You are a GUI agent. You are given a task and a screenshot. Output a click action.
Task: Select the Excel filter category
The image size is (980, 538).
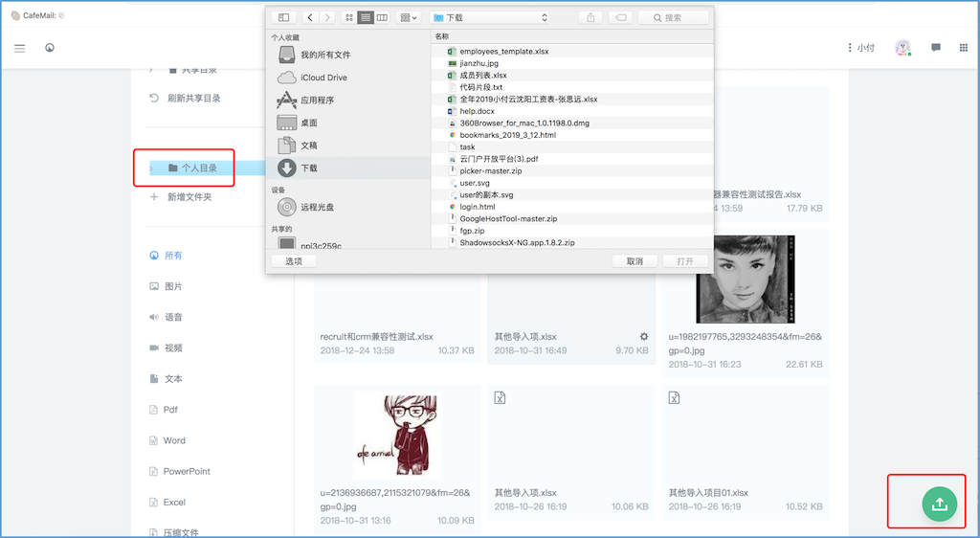click(x=173, y=502)
